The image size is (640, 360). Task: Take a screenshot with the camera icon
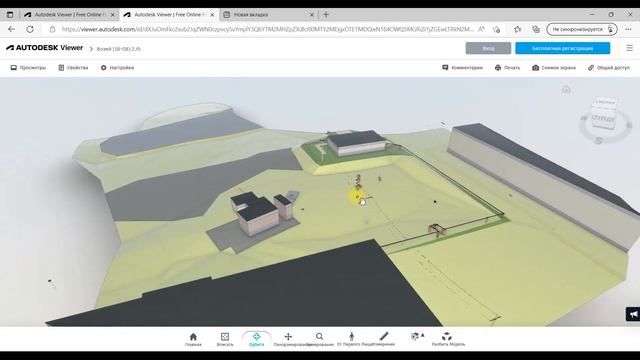point(554,68)
